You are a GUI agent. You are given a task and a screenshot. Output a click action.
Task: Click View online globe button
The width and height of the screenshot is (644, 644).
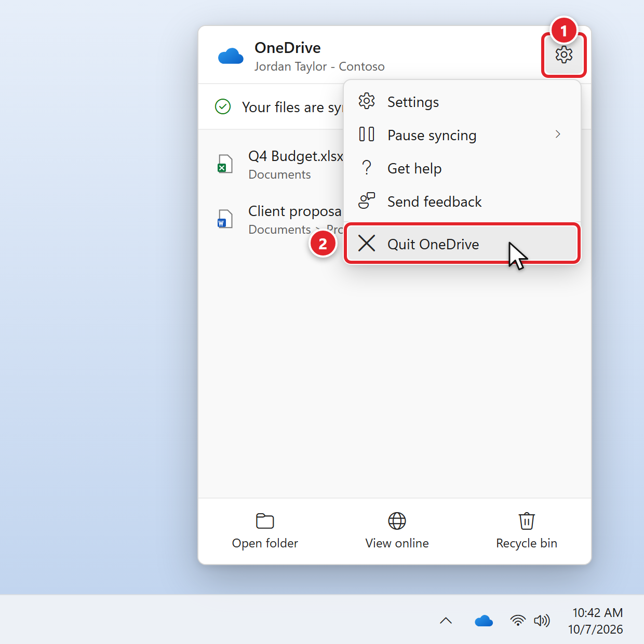point(397,531)
